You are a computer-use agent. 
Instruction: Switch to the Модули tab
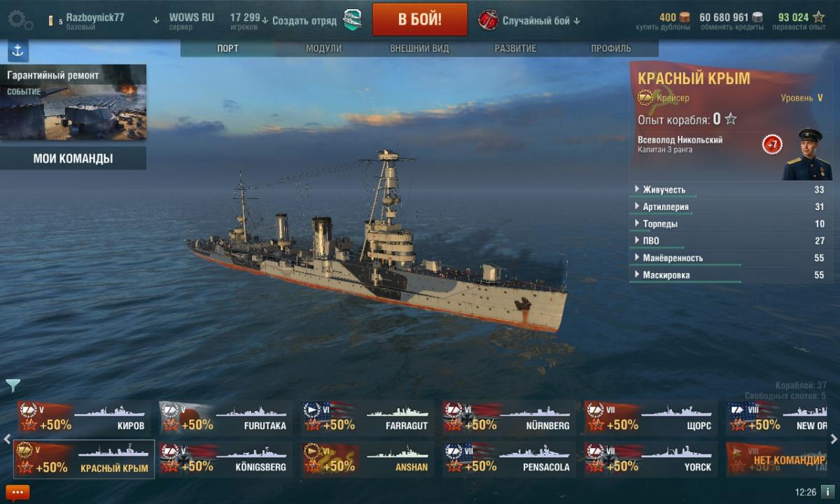pos(323,48)
